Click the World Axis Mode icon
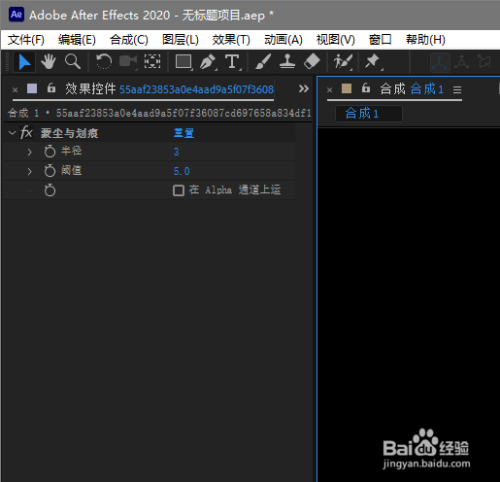The width and height of the screenshot is (500, 482). [x=461, y=62]
